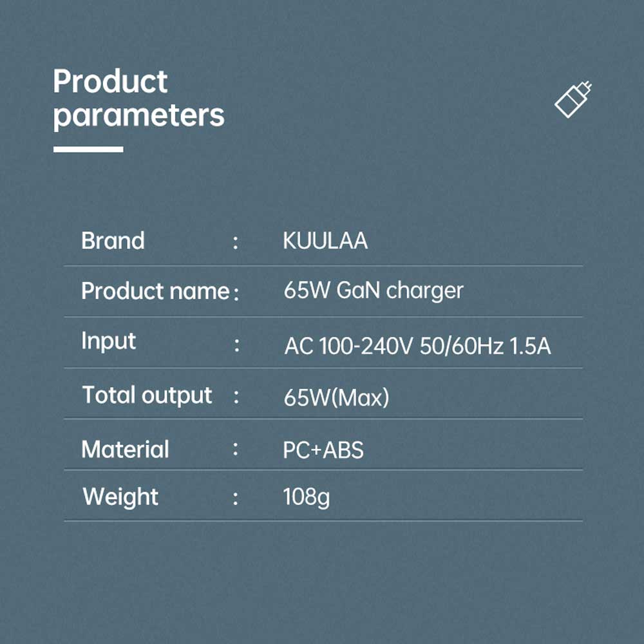Click the PC+ABS material value
The height and width of the screenshot is (644, 644).
point(323,450)
